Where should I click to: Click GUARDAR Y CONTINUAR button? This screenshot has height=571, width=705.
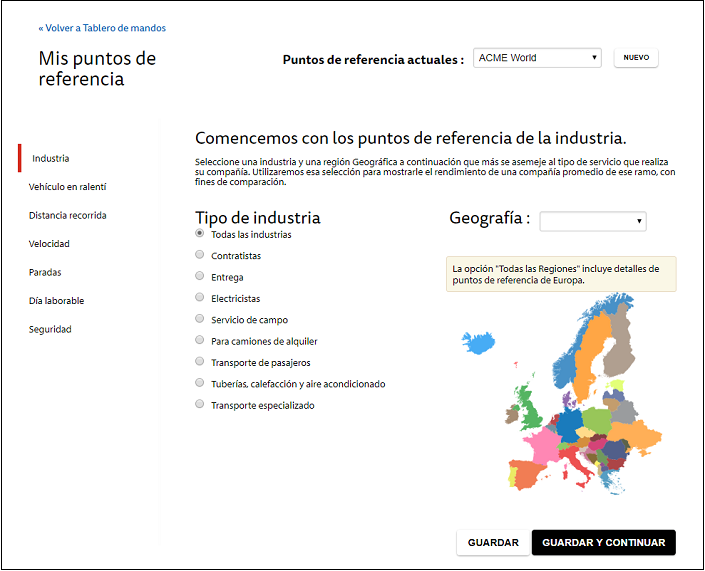point(604,543)
